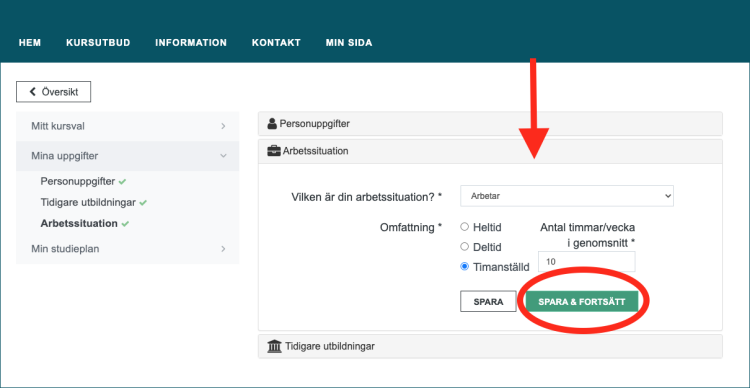
Task: Click the chevron icon on Mitt kursval
Action: [x=223, y=126]
